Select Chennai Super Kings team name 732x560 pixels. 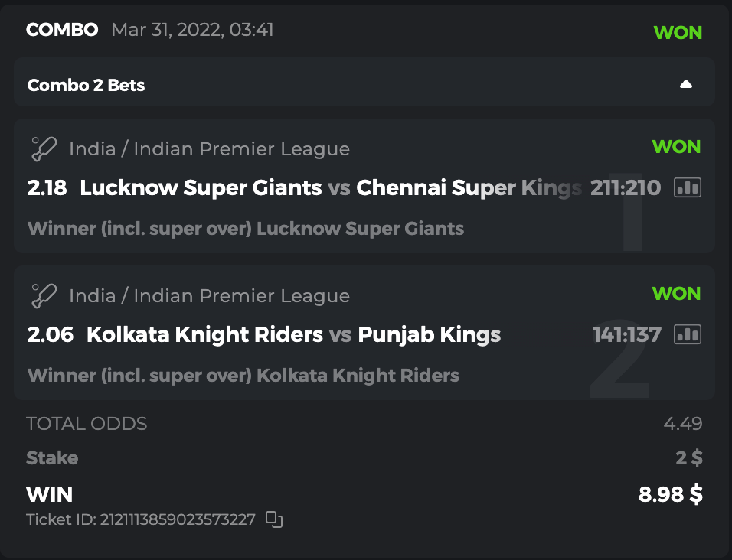coord(469,187)
